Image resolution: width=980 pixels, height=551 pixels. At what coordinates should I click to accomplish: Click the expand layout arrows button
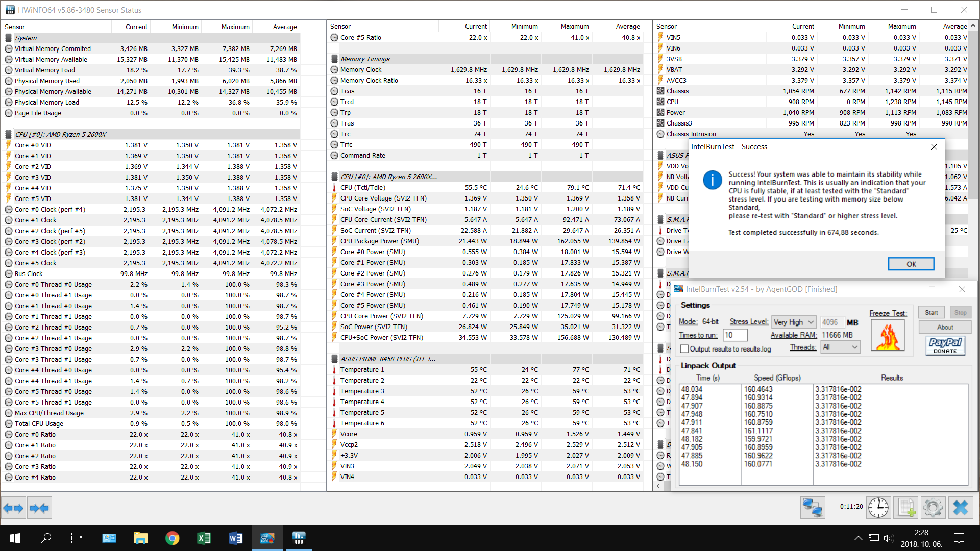pos(13,508)
